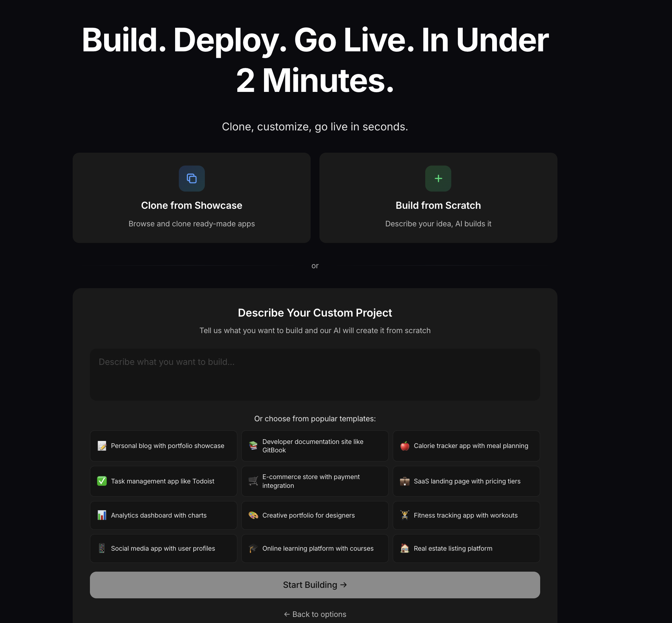Click the palette icon on creative portfolio template
This screenshot has width=672, height=623.
tap(253, 515)
